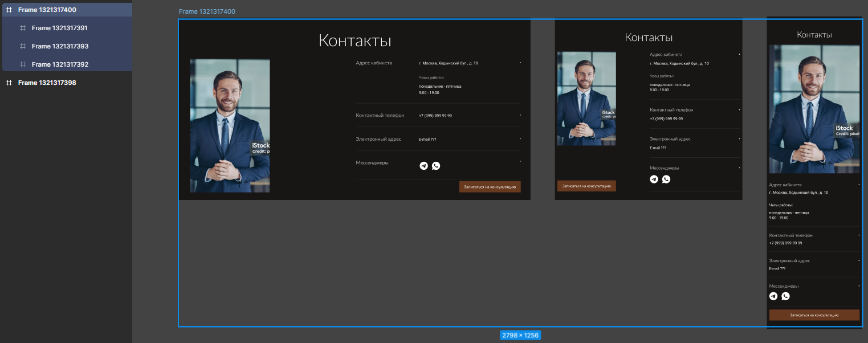Click the 2798 × 1256 dimension badge
Screen dimensions: 868x343
tap(520, 336)
